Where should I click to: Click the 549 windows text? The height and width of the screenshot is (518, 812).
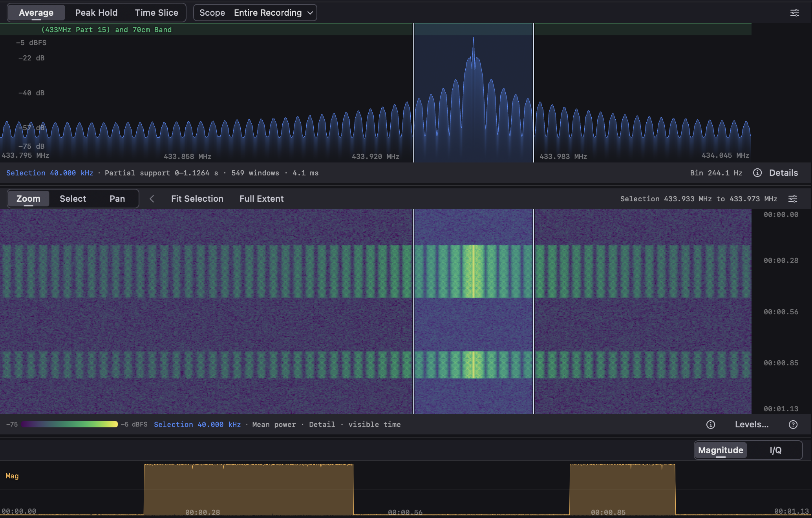(255, 173)
